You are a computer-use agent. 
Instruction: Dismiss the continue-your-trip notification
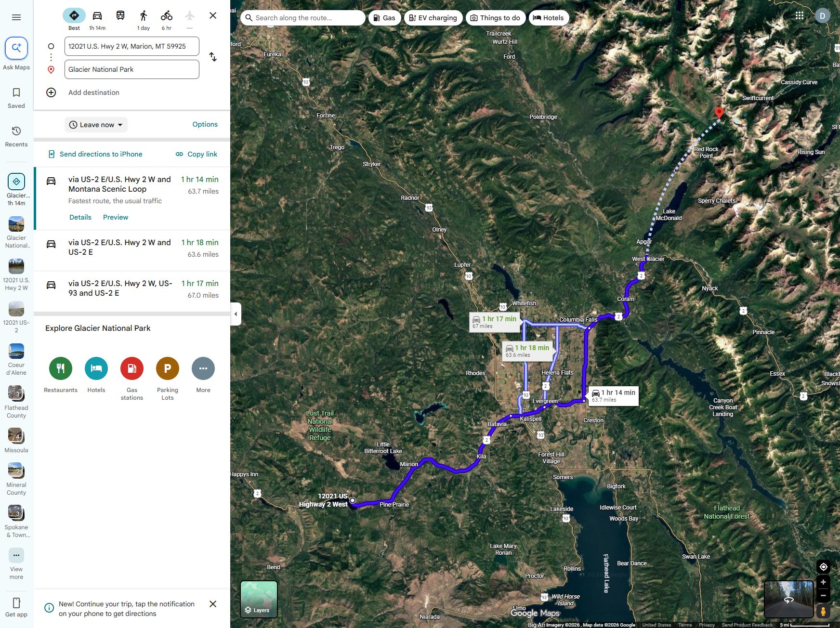coord(213,604)
